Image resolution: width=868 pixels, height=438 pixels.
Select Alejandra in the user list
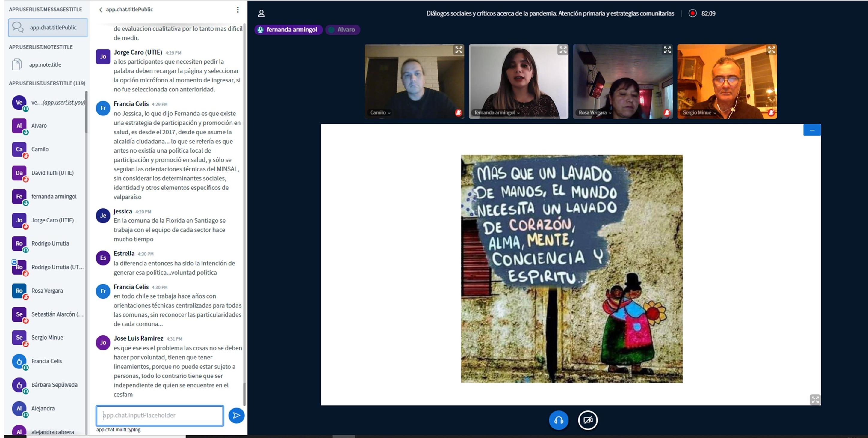(48, 408)
